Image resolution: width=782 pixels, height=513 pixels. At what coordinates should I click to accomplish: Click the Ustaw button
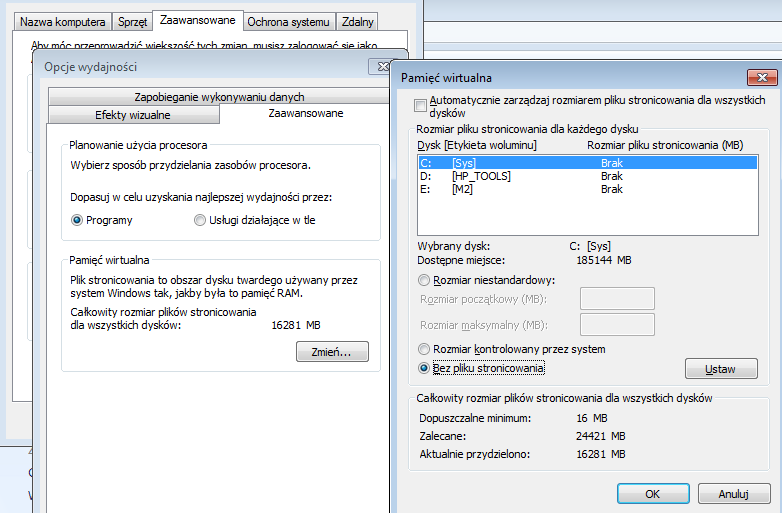(x=721, y=369)
